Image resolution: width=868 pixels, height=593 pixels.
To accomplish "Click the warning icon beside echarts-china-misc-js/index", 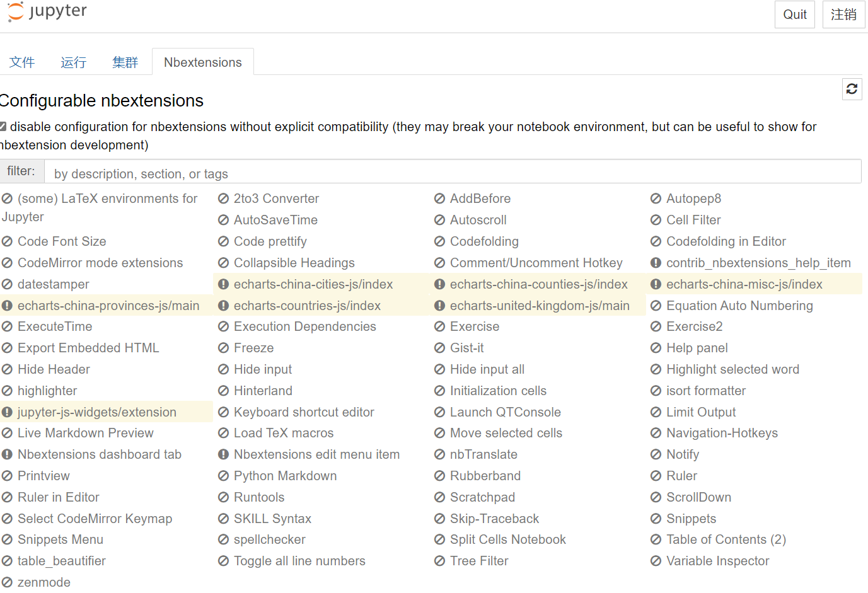I will 656,284.
